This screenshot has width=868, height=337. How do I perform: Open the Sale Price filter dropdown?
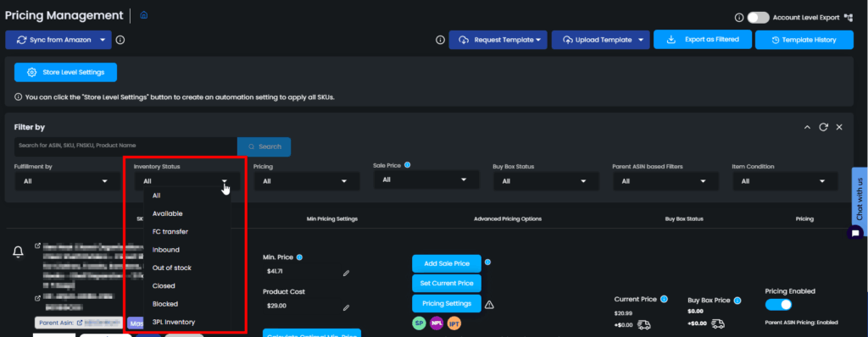pos(426,180)
